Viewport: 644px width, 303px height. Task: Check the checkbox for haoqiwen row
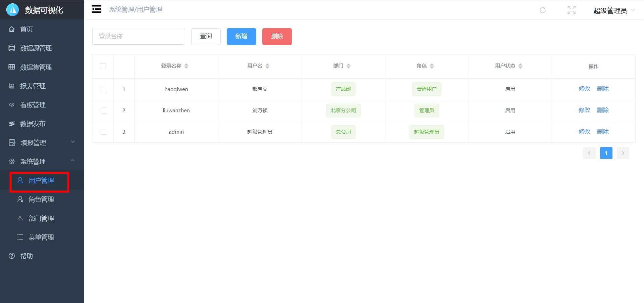[104, 89]
